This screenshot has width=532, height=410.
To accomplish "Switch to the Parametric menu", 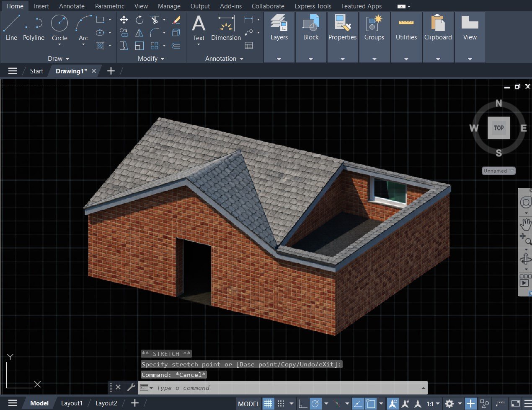I will coord(109,6).
